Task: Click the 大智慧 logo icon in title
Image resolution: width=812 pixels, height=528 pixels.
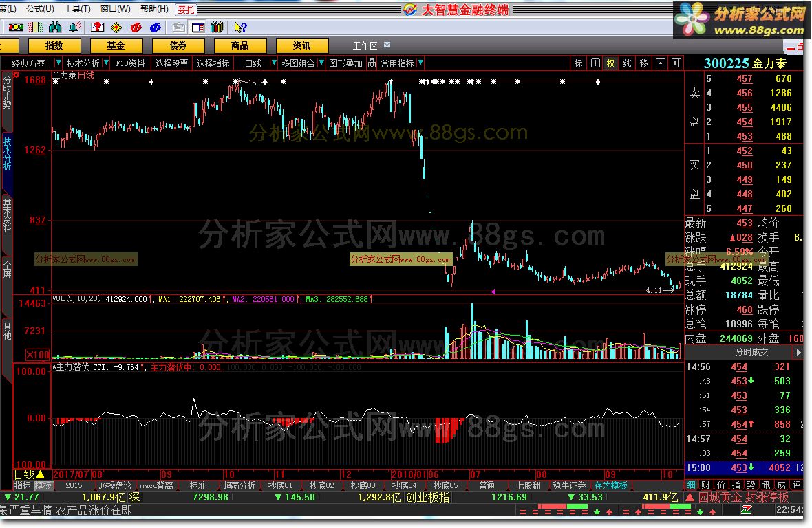Action: pos(410,10)
